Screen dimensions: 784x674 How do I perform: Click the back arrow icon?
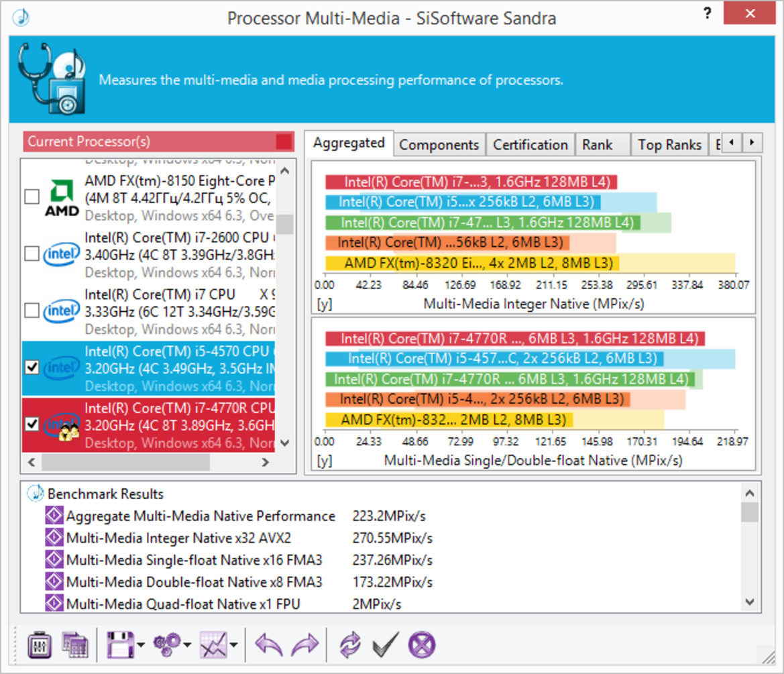point(269,645)
